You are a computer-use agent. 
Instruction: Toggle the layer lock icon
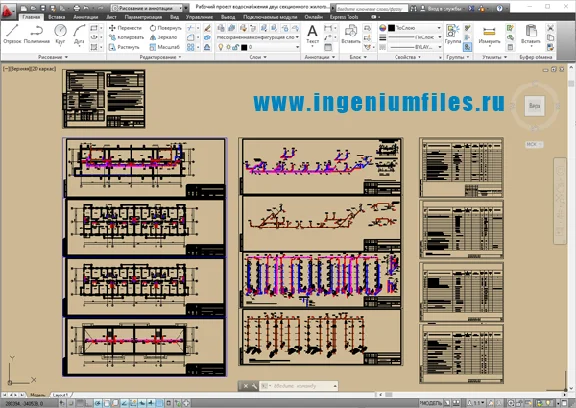click(236, 47)
